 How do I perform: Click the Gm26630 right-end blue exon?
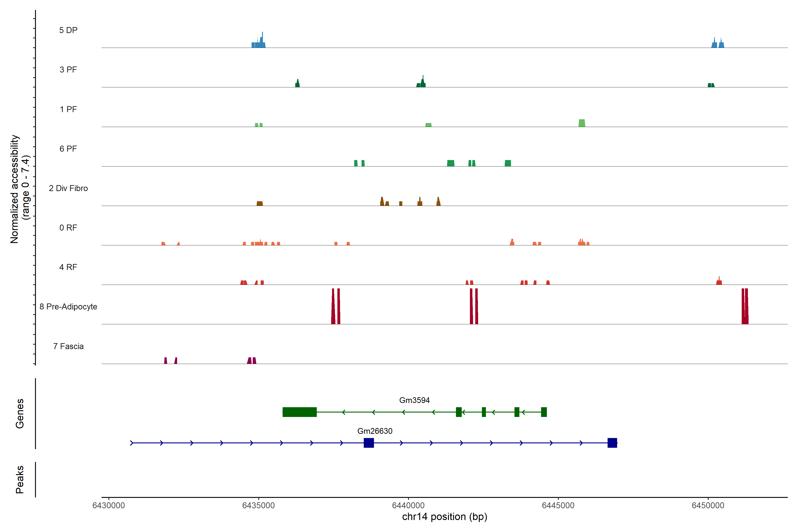tap(612, 443)
